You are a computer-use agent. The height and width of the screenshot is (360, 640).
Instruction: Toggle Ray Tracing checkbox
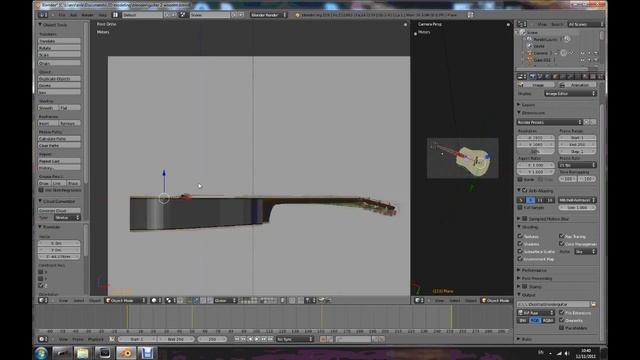[562, 236]
